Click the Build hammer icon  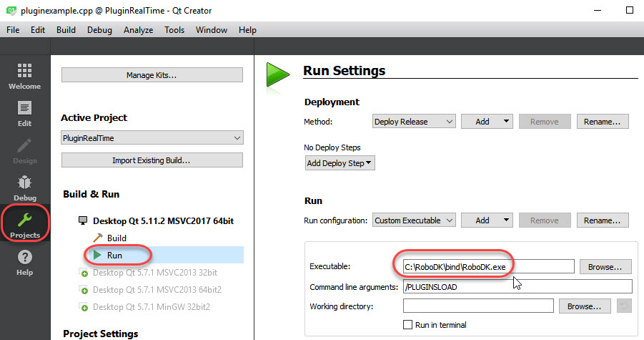tap(98, 238)
